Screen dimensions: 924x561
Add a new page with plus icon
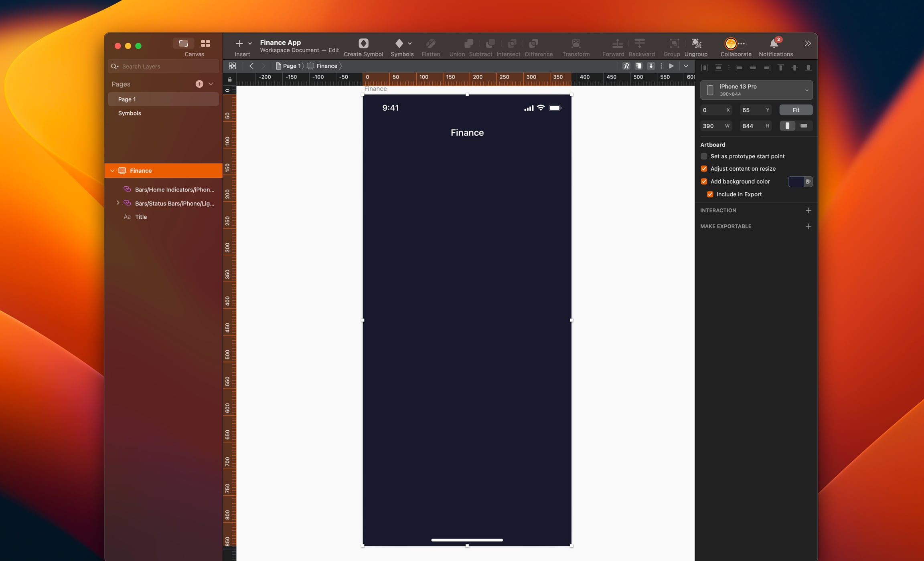click(x=199, y=84)
